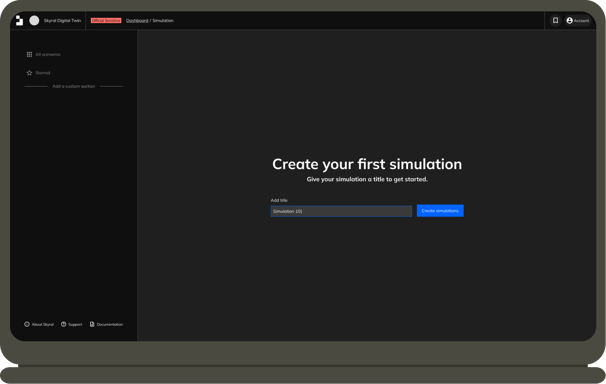Click the 'Create your first simulation' heading
Viewport: 606px width, 384px height.
pos(367,164)
